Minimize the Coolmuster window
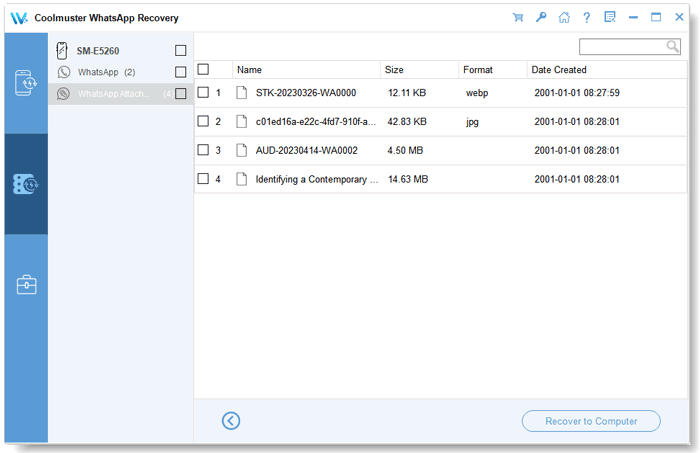 (633, 17)
